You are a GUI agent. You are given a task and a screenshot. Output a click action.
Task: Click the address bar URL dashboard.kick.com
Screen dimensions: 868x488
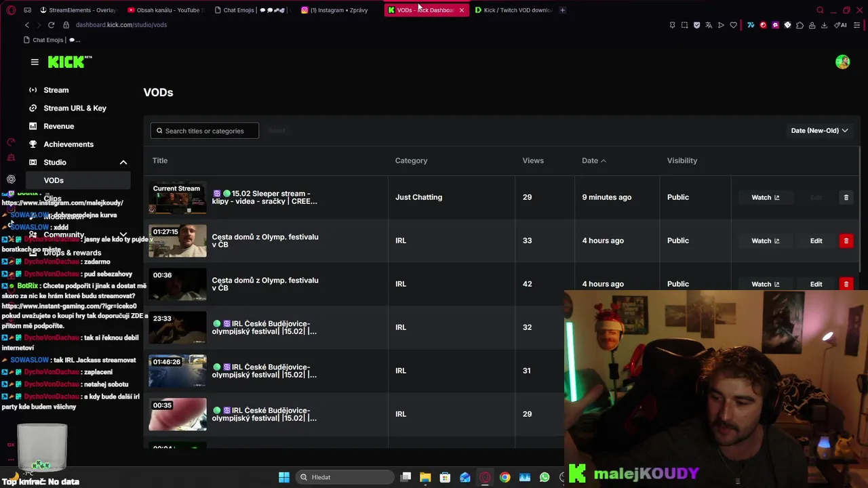(x=121, y=25)
